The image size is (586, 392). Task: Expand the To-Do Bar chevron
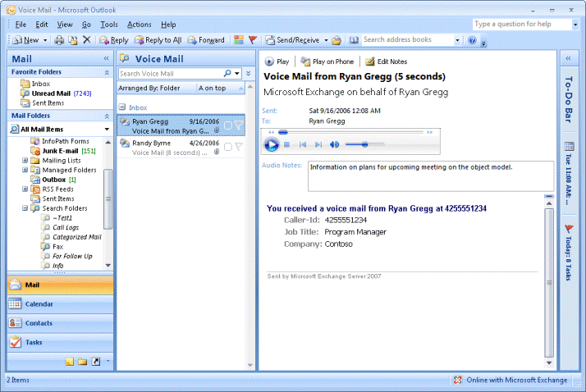pyautogui.click(x=569, y=58)
